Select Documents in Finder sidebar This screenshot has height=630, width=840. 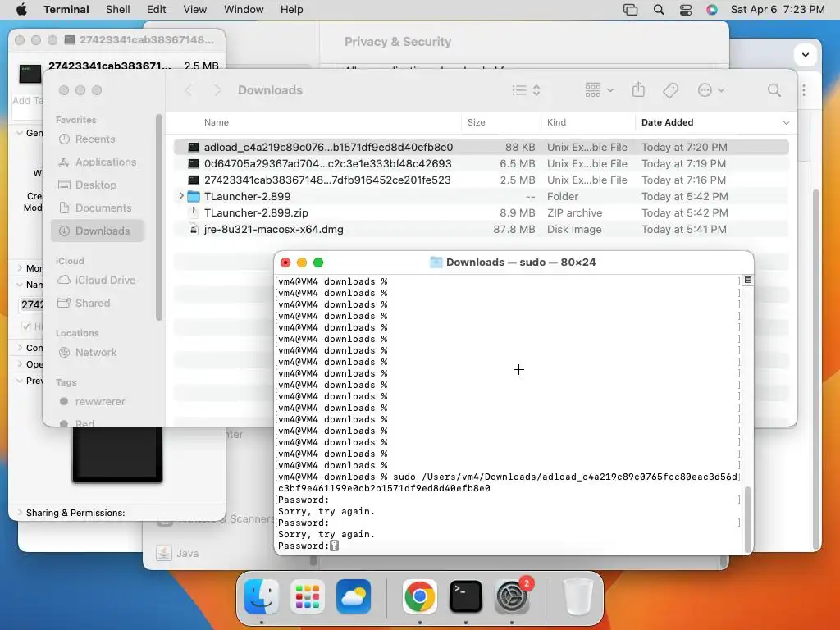[x=98, y=208]
